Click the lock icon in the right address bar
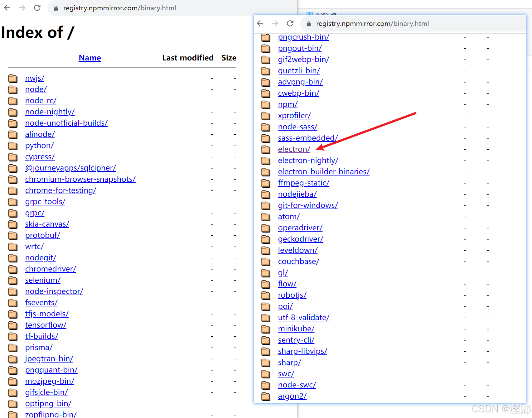Image resolution: width=532 pixels, height=418 pixels. (309, 24)
